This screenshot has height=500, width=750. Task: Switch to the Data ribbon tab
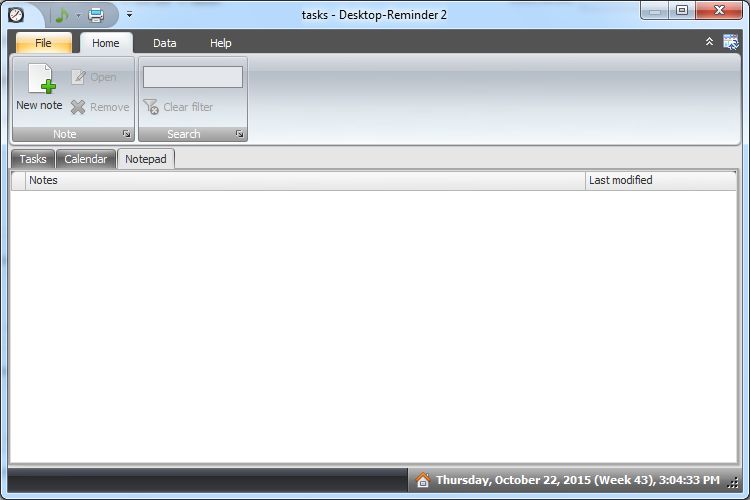point(165,43)
